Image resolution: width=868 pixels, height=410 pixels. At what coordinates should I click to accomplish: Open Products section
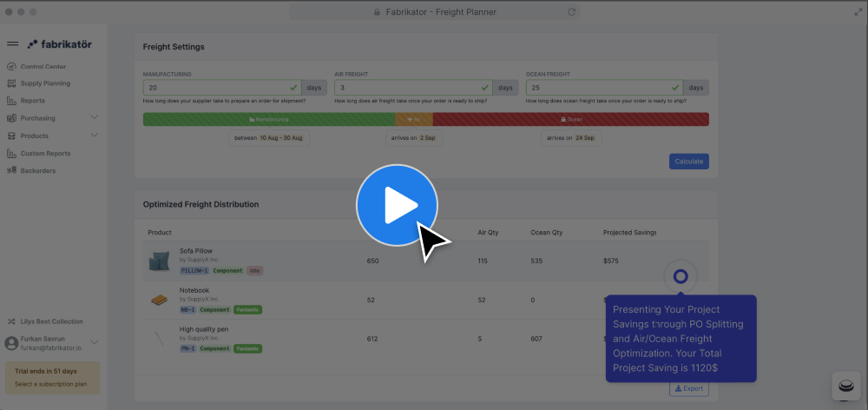pos(35,136)
